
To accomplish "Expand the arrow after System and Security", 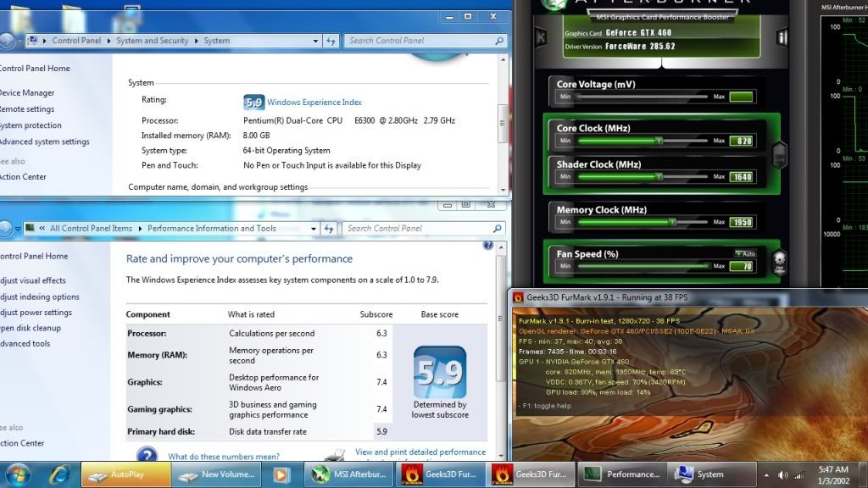I will [196, 41].
